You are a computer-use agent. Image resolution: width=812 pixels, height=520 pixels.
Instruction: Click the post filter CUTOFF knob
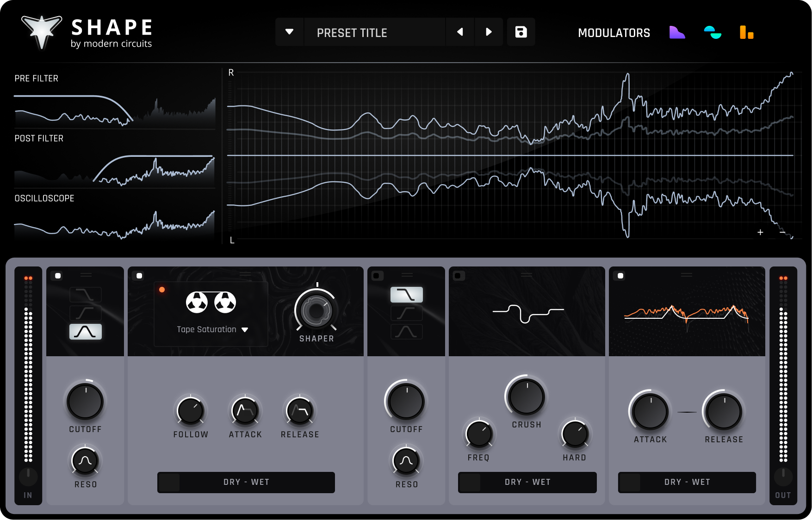(x=406, y=402)
